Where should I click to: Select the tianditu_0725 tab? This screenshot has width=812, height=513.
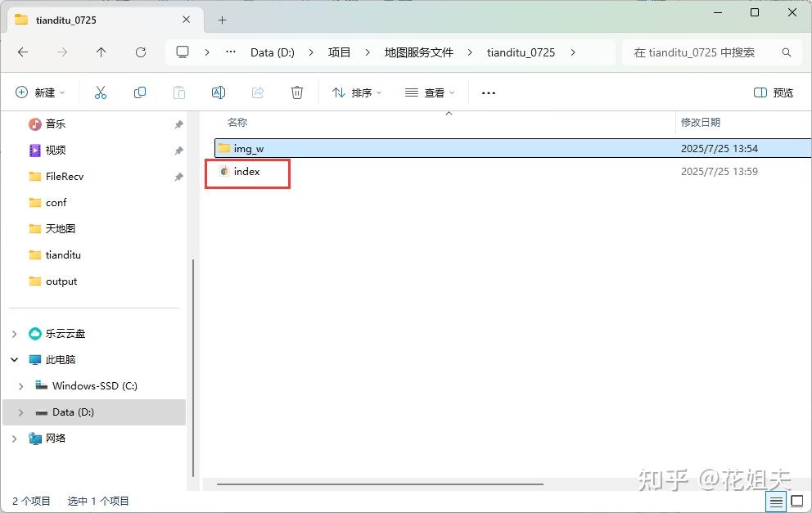click(103, 20)
